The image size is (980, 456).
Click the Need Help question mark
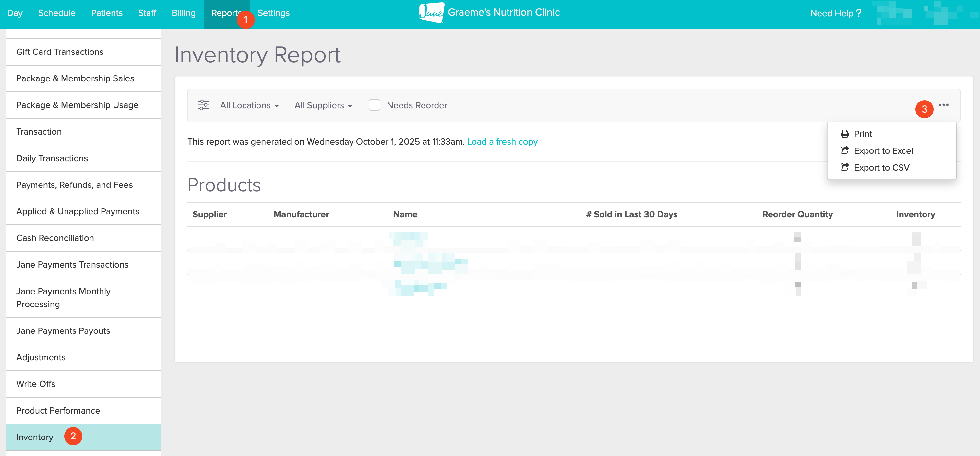click(x=858, y=13)
